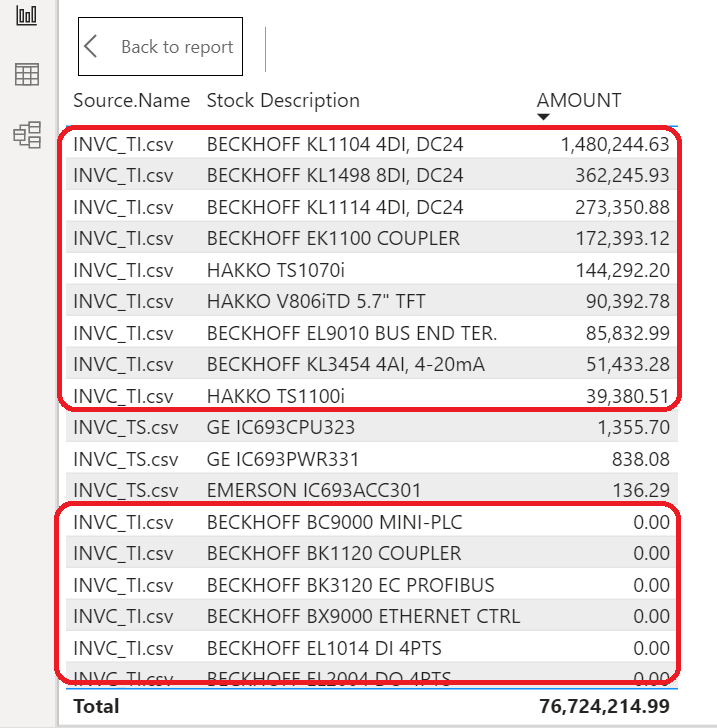Select EMERSON IC693ACC301 cell
Image resolution: width=717 pixels, height=728 pixels.
click(313, 490)
